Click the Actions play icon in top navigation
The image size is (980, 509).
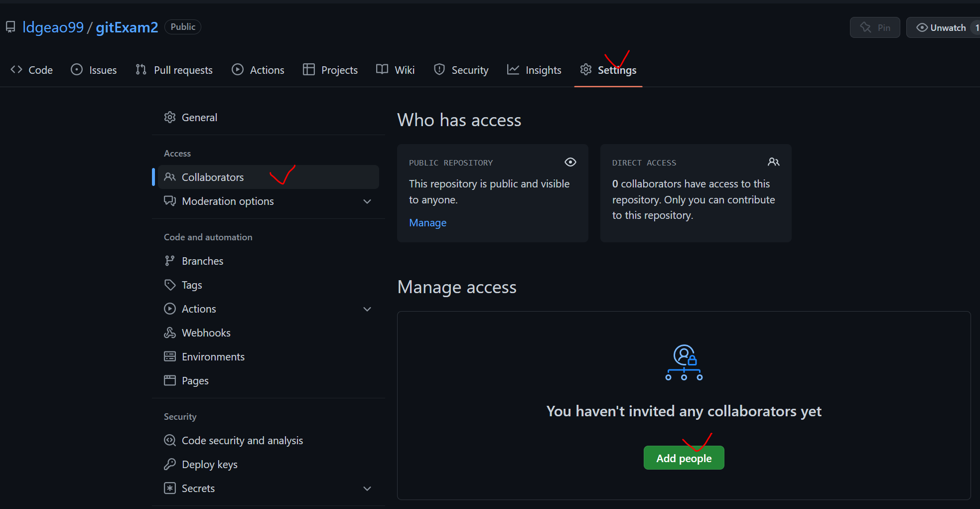coord(238,70)
